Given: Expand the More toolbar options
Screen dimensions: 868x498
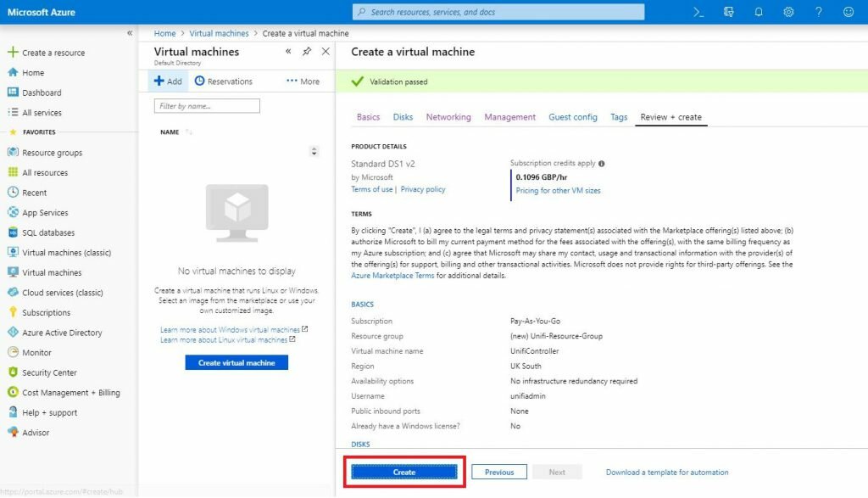Looking at the screenshot, I should (x=303, y=81).
